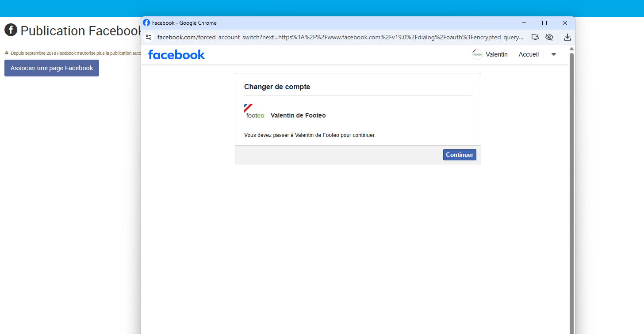Go to Accueil in Facebook header
This screenshot has width=644, height=334.
(529, 54)
